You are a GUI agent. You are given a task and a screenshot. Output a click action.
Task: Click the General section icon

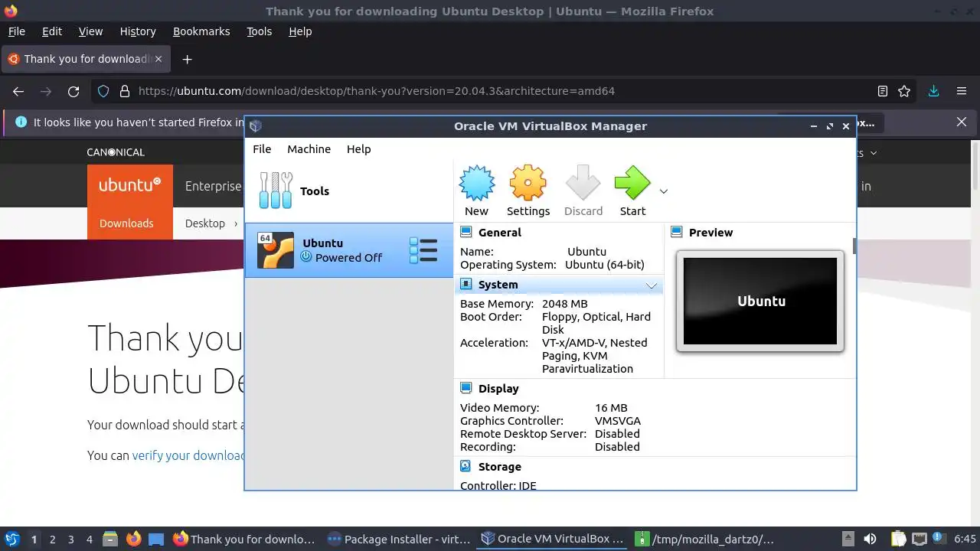point(465,232)
